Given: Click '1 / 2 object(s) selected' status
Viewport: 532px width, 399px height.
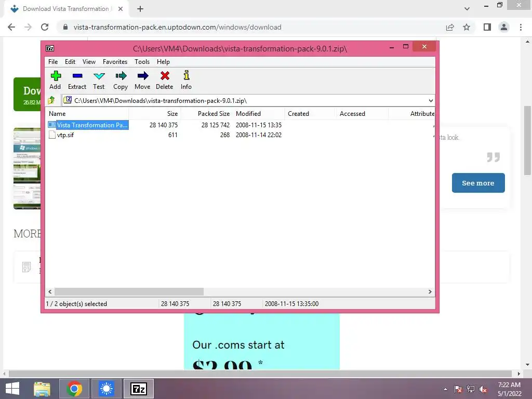Looking at the screenshot, I should pos(76,303).
